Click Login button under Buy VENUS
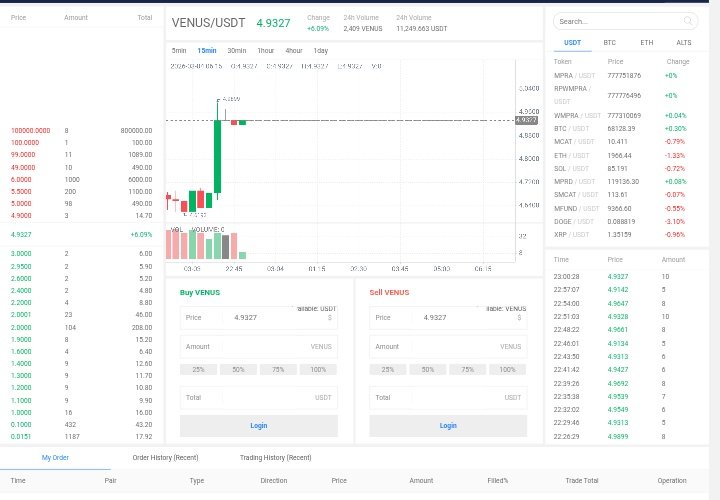 click(x=259, y=426)
